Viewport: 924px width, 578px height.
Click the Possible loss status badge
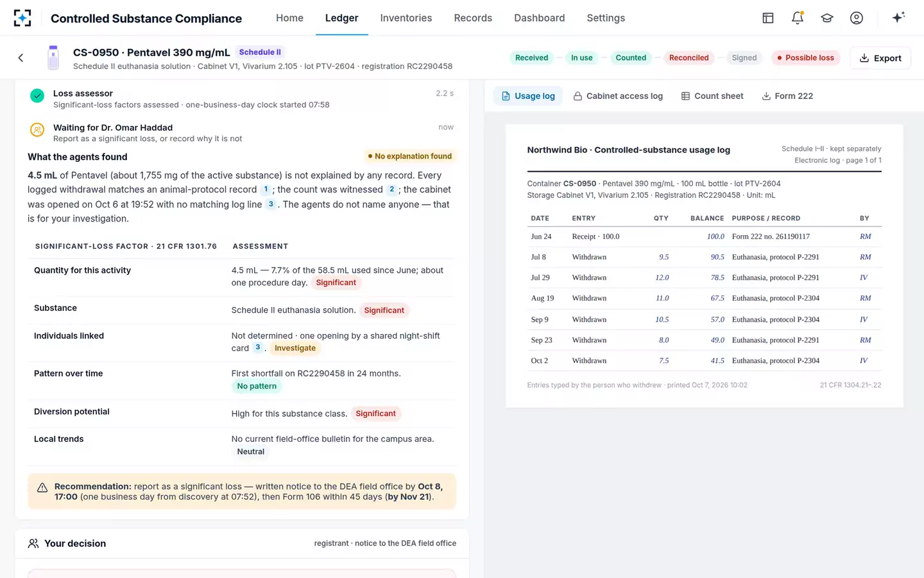pos(805,58)
